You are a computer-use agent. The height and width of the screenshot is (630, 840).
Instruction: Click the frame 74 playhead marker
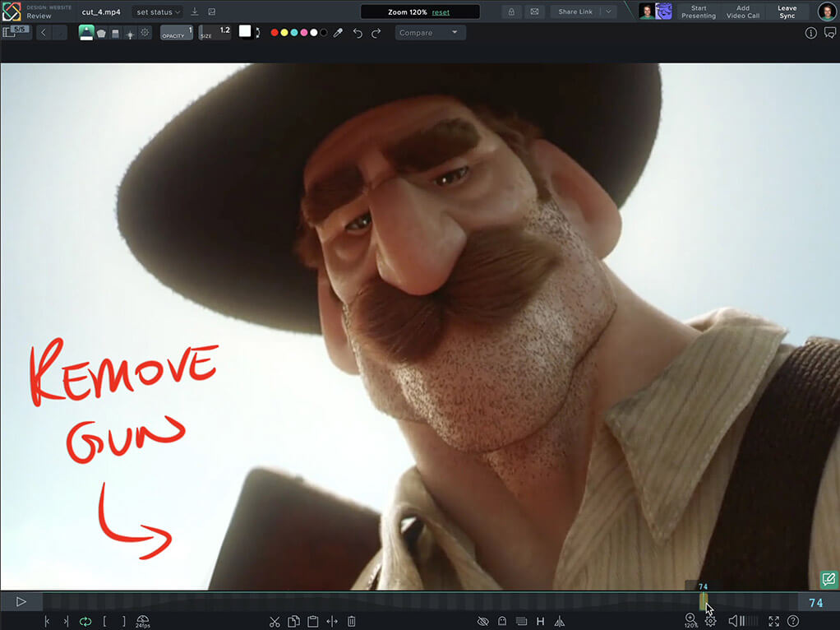[703, 600]
